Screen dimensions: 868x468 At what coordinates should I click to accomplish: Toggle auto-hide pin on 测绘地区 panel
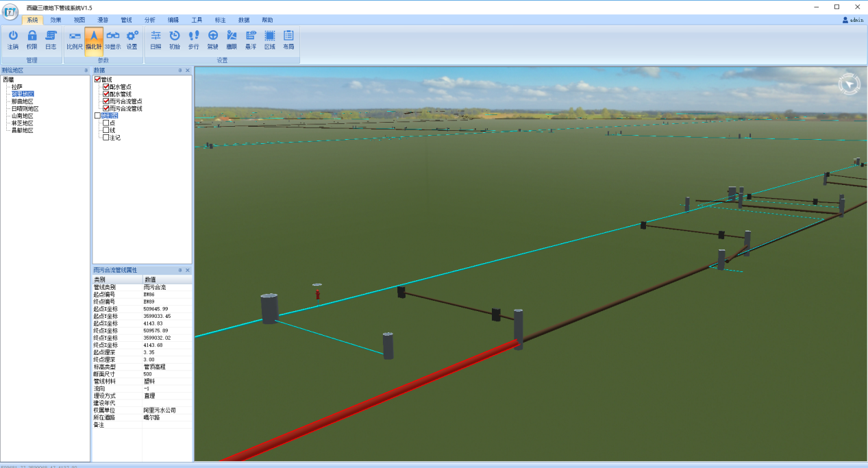[86, 71]
